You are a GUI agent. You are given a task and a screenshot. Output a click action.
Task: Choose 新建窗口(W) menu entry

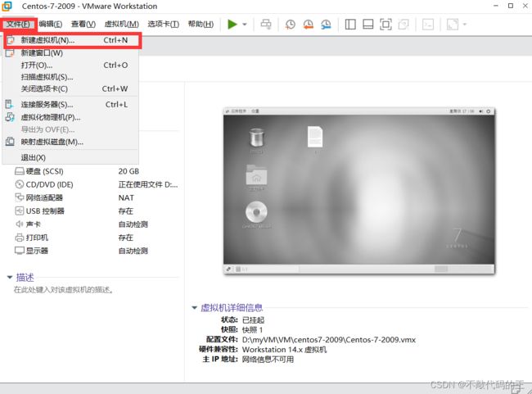click(x=70, y=53)
